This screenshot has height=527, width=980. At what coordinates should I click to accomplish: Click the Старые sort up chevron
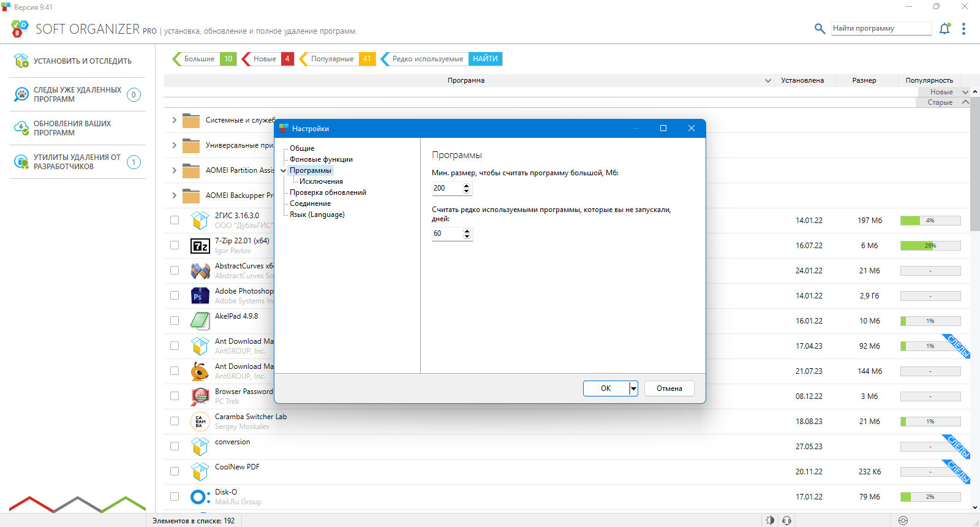pyautogui.click(x=965, y=102)
